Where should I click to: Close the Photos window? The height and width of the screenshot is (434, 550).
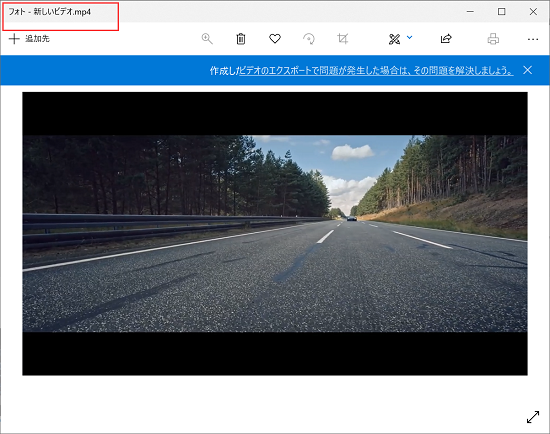pyautogui.click(x=533, y=12)
